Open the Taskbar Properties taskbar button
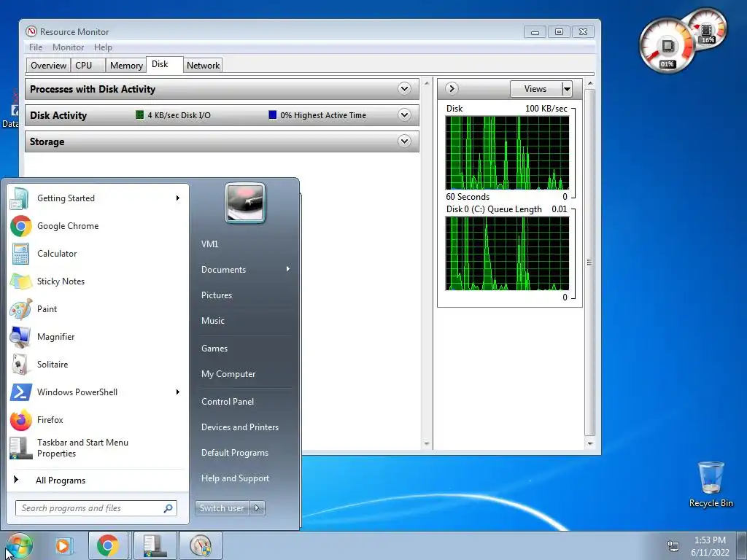 pos(155,545)
